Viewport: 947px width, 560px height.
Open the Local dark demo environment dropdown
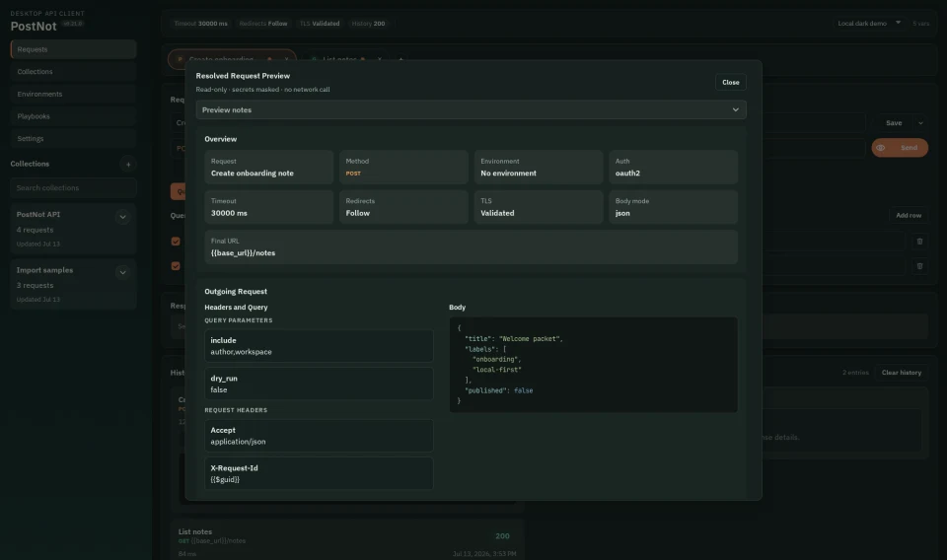pyautogui.click(x=868, y=24)
